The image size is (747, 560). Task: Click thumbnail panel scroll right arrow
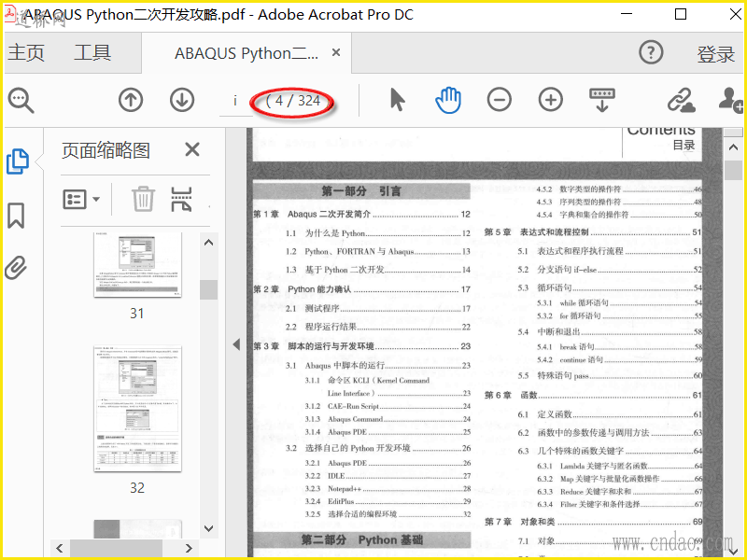[189, 548]
